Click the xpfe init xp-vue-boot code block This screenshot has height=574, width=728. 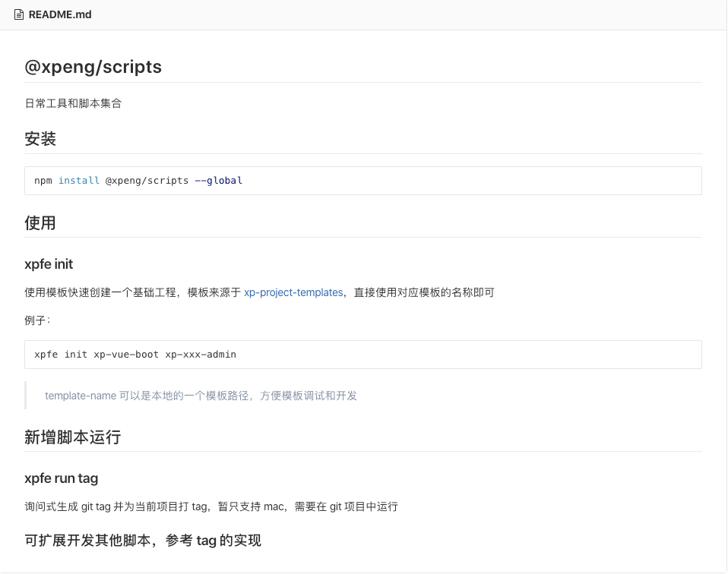[363, 355]
